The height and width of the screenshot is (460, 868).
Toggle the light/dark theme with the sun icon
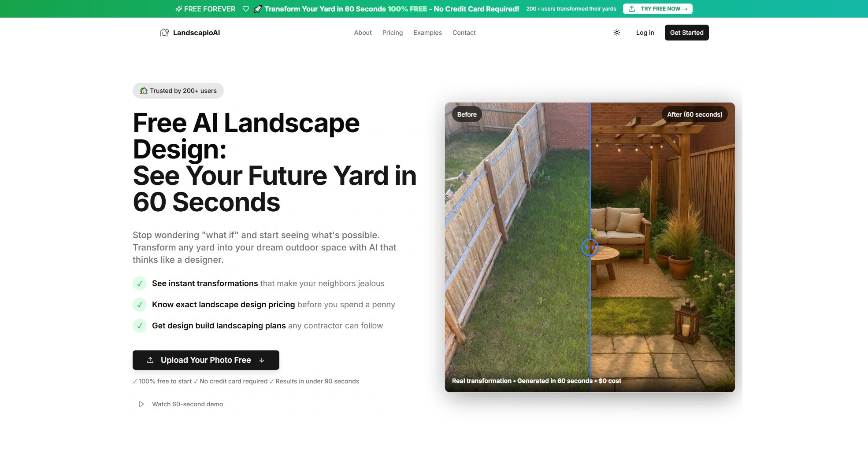click(616, 32)
